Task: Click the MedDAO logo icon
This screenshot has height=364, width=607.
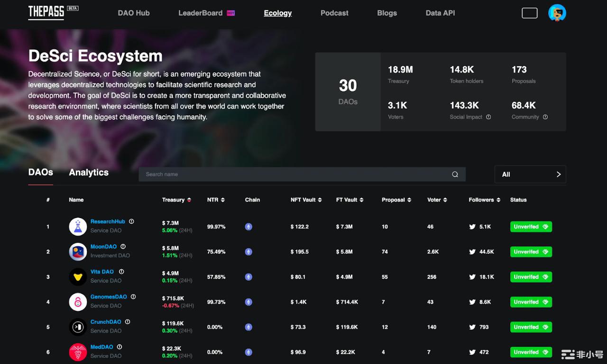Action: tap(78, 352)
